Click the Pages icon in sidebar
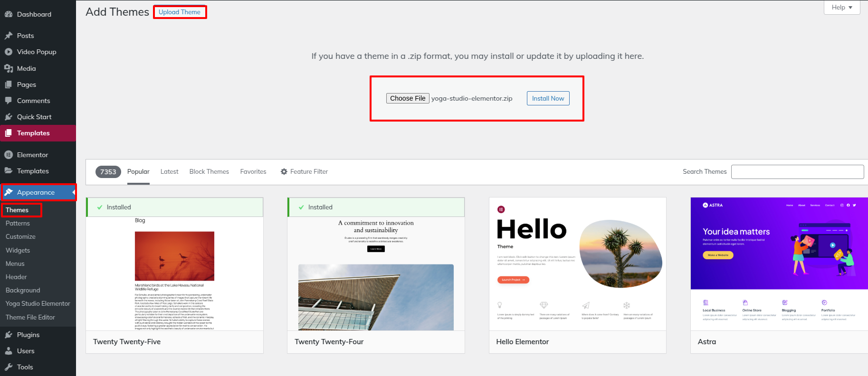 tap(9, 85)
